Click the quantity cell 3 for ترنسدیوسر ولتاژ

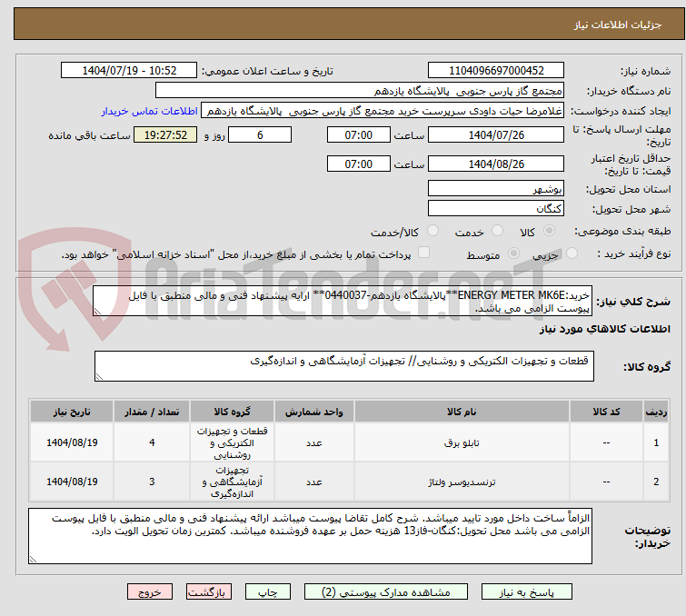pyautogui.click(x=152, y=482)
